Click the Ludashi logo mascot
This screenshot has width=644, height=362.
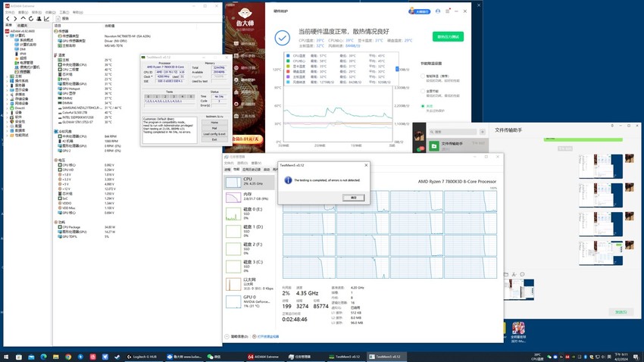tap(245, 14)
